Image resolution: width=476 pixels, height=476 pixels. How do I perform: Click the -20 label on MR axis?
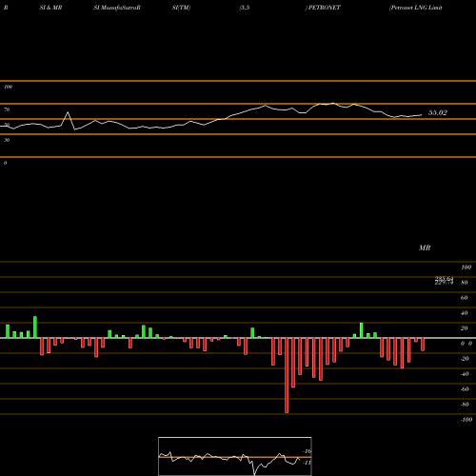pyautogui.click(x=465, y=359)
